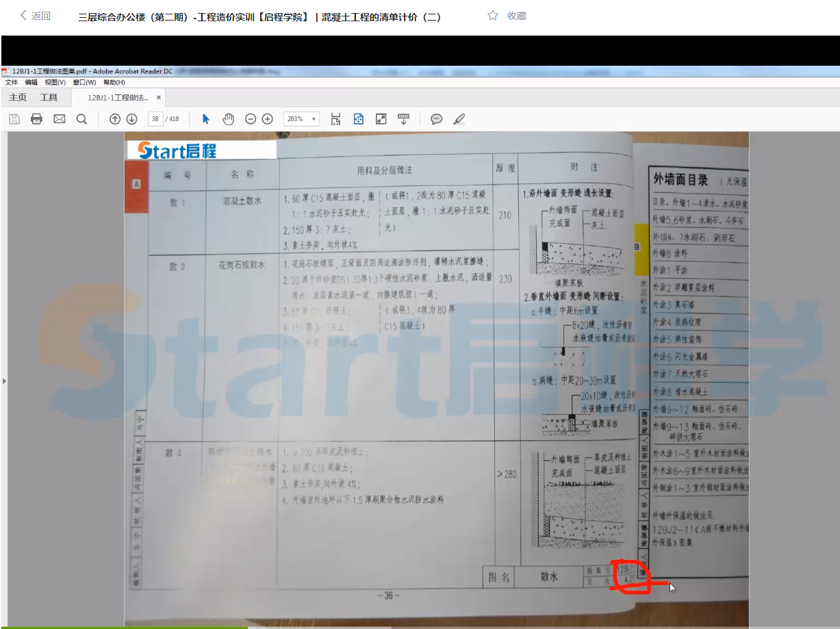Click the 外涂7 天然大理石 index entry
Screen dimensions: 840x629
click(x=682, y=374)
